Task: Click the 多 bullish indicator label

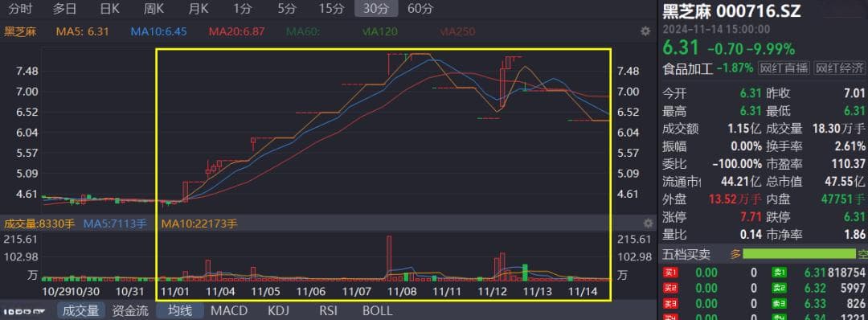Action: coord(735,254)
